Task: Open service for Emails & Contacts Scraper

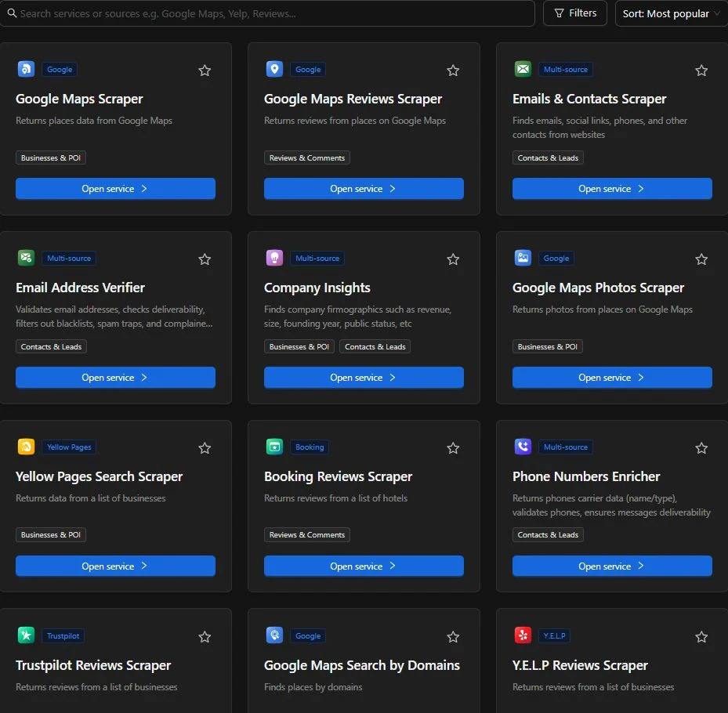Action: 612,189
